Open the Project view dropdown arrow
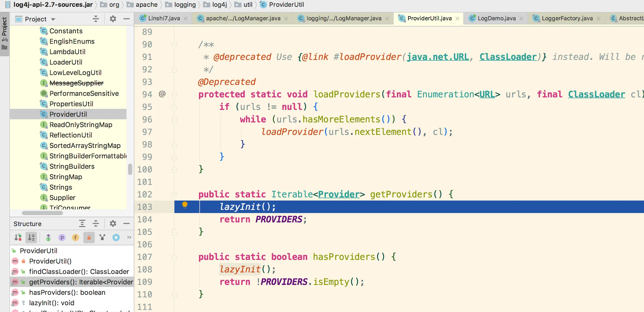 click(x=53, y=19)
